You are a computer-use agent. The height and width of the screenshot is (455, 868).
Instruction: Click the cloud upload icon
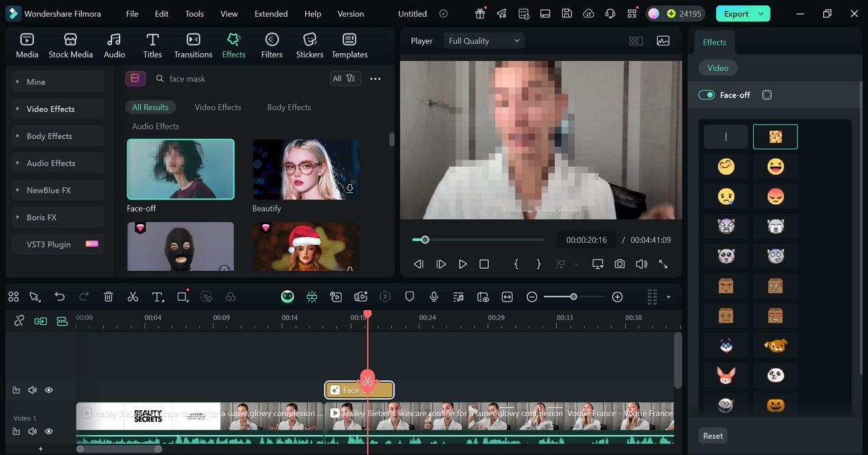[588, 13]
